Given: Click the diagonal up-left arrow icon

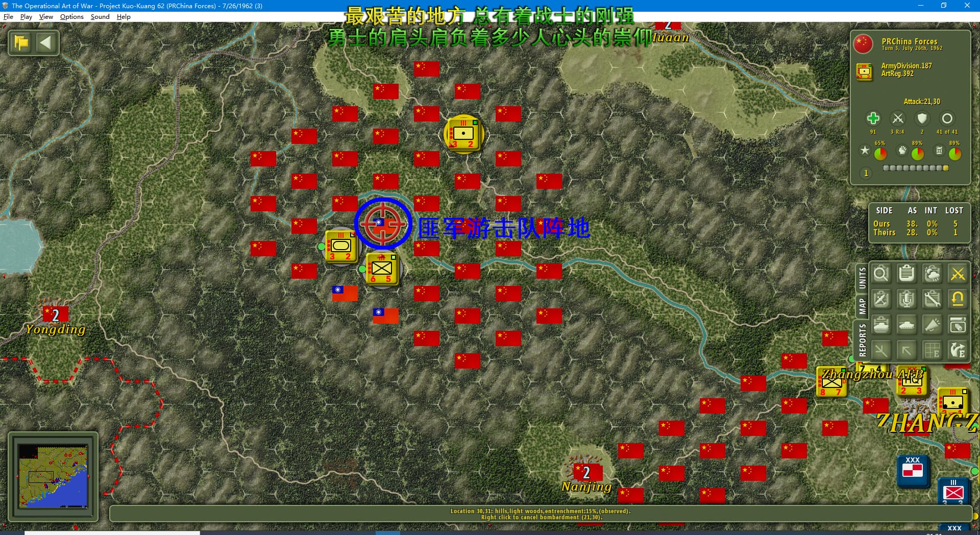Looking at the screenshot, I should point(906,350).
